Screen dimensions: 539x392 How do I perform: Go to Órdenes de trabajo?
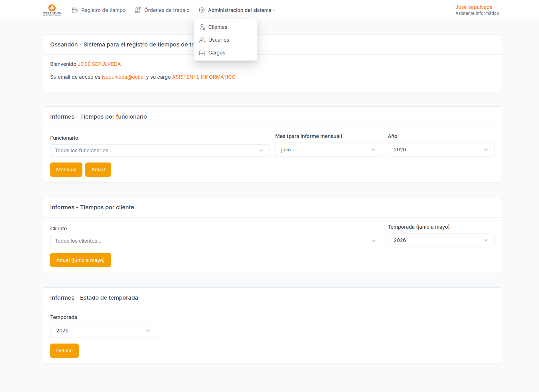pyautogui.click(x=162, y=10)
